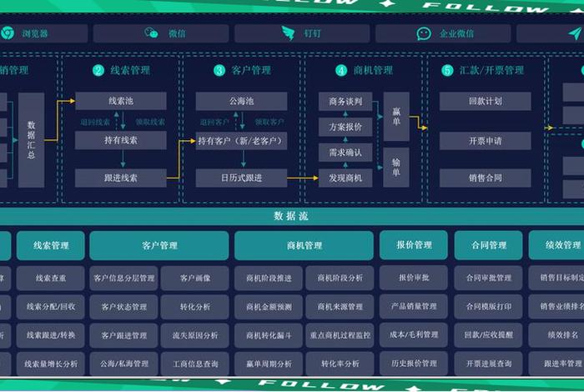The image size is (584, 392).
Task: Select the teal 商机管理 header below 数据流
Action: pyautogui.click(x=304, y=245)
